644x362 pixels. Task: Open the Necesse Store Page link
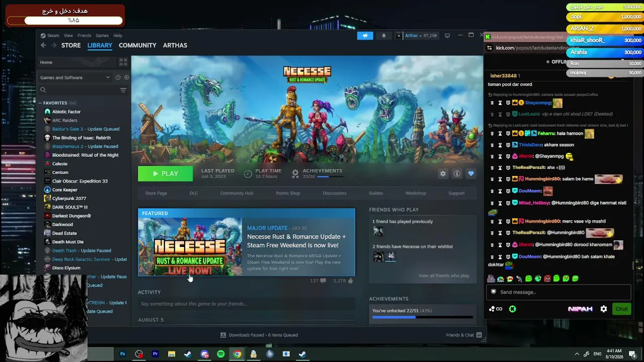pos(156,193)
